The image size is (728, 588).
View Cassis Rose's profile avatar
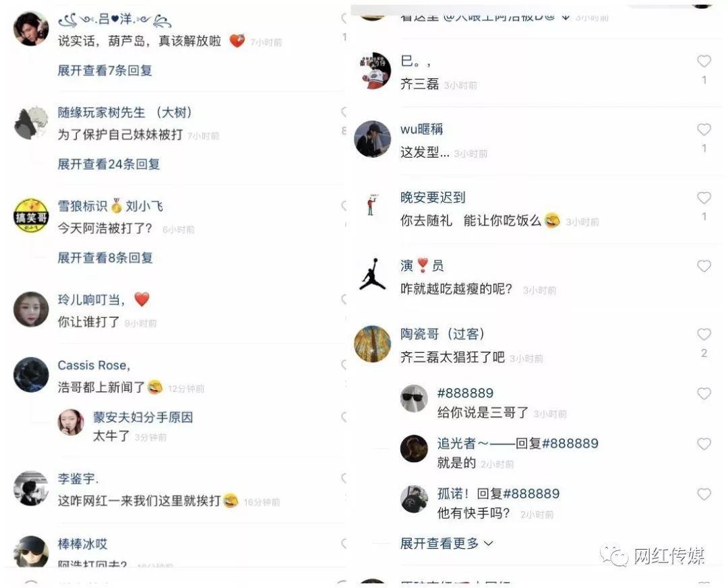tap(31, 374)
